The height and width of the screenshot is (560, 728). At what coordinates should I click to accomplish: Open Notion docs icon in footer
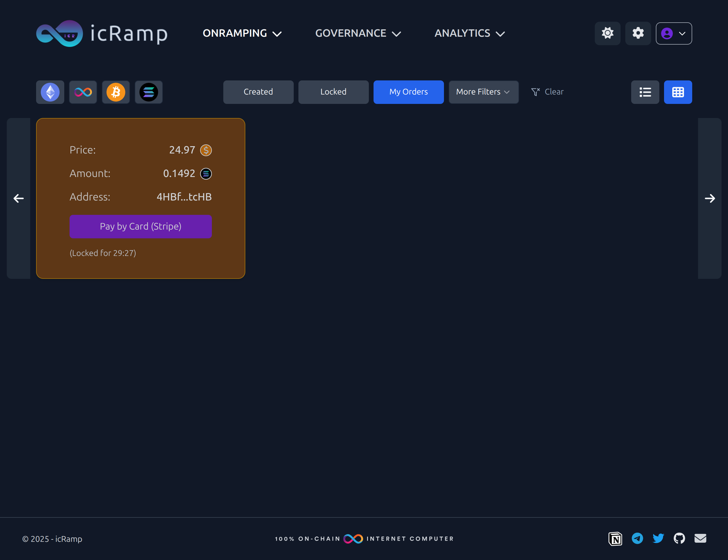coord(615,539)
